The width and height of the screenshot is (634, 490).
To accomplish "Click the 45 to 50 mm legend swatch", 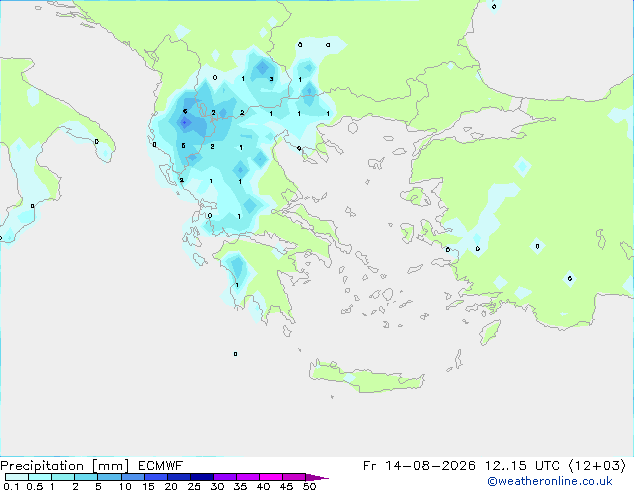I will pyautogui.click(x=294, y=477).
